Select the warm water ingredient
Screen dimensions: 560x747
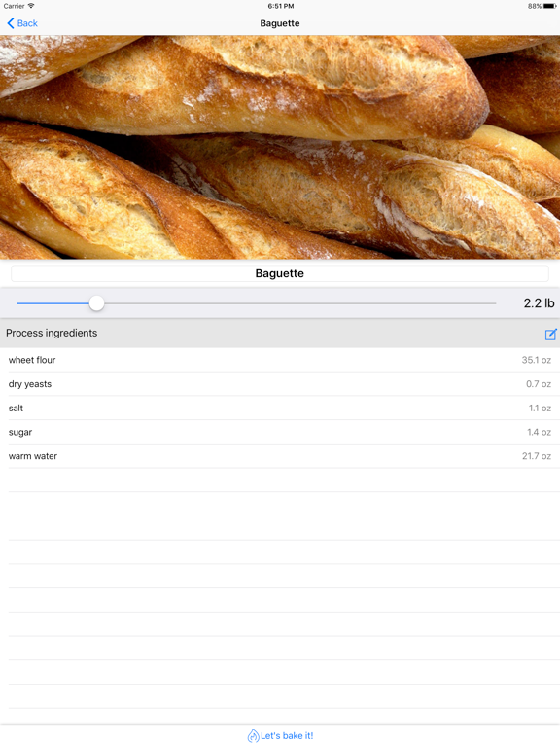tap(280, 456)
